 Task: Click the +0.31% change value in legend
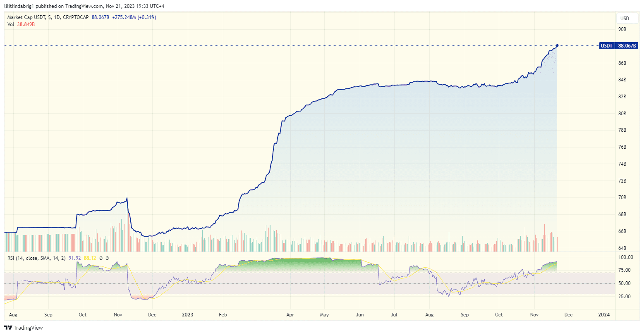(x=146, y=17)
